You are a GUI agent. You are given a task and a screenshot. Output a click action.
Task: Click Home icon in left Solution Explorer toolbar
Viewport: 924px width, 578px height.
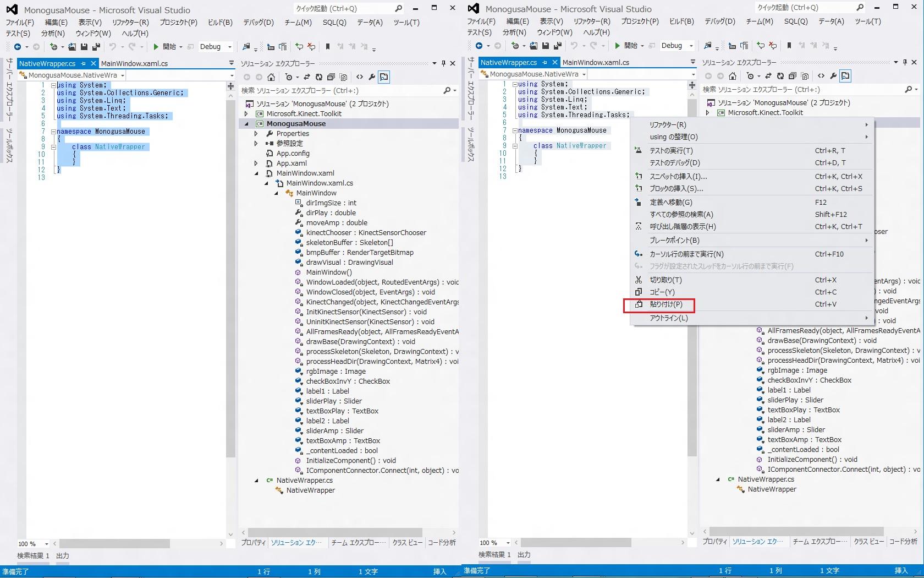click(x=271, y=77)
